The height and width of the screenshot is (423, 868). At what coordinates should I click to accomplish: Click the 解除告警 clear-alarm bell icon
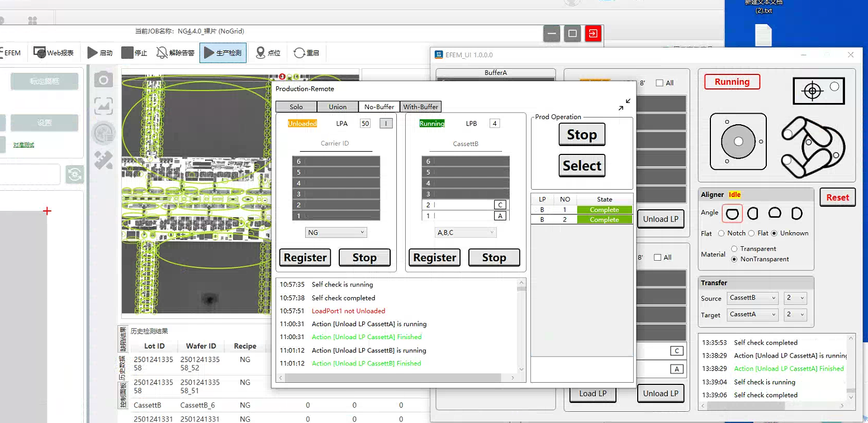pos(162,53)
